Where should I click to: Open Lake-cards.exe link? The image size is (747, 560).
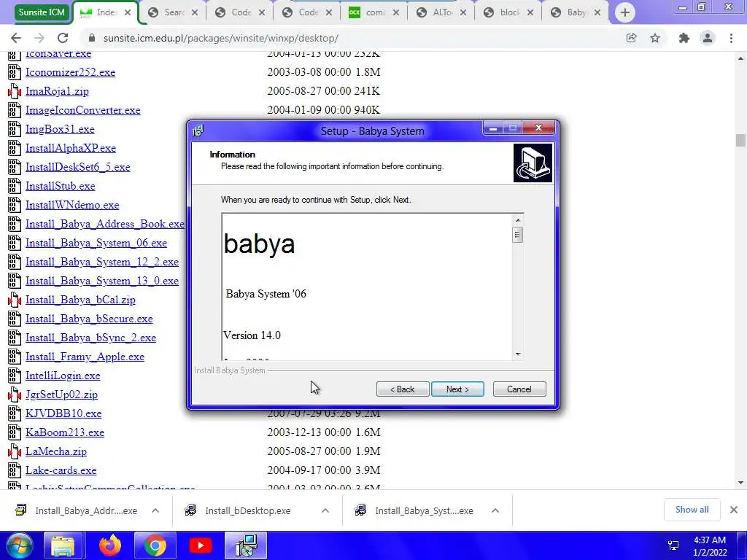pyautogui.click(x=61, y=470)
